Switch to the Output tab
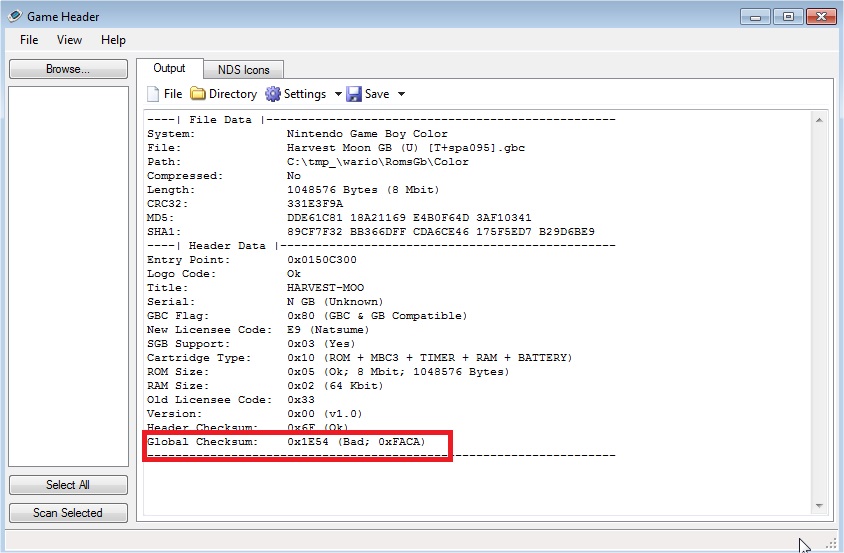 (169, 69)
